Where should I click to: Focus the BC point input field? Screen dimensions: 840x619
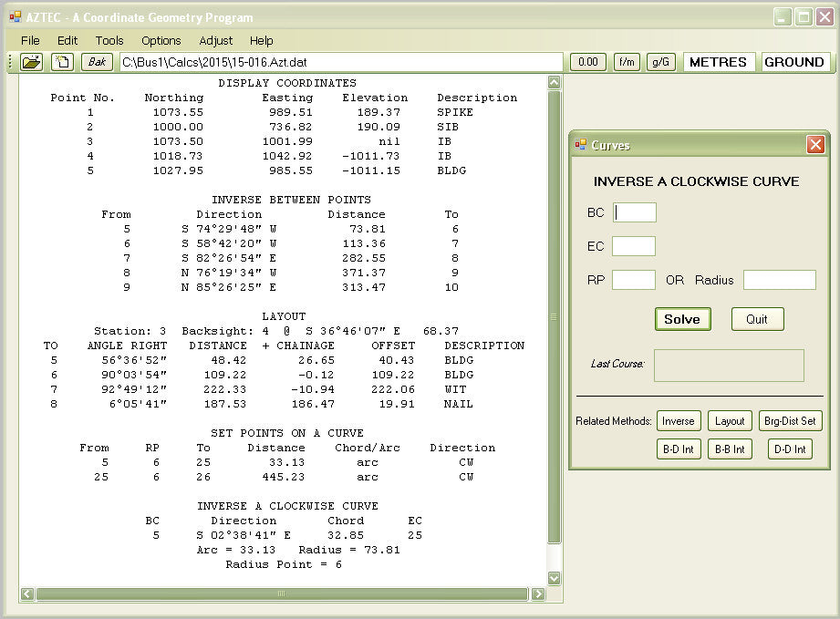pyautogui.click(x=634, y=212)
